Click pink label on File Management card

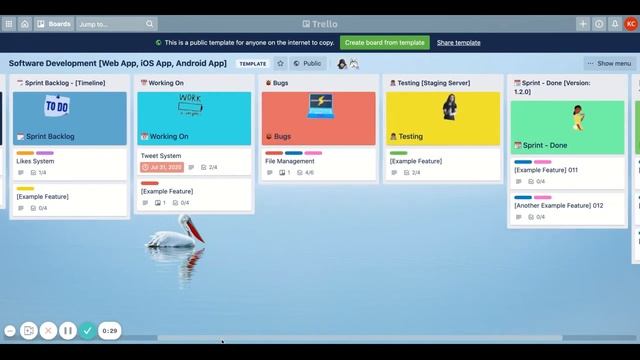(313, 153)
